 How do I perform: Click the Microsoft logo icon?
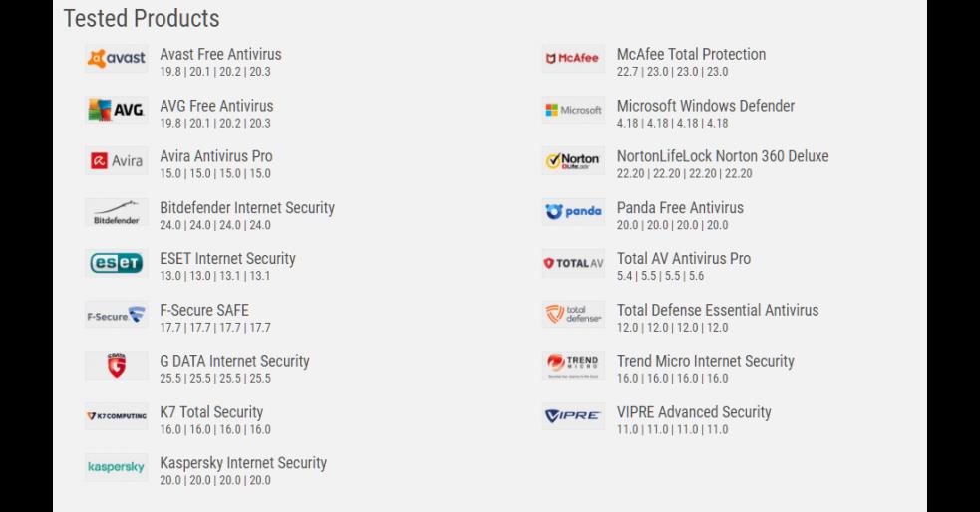pyautogui.click(x=573, y=110)
